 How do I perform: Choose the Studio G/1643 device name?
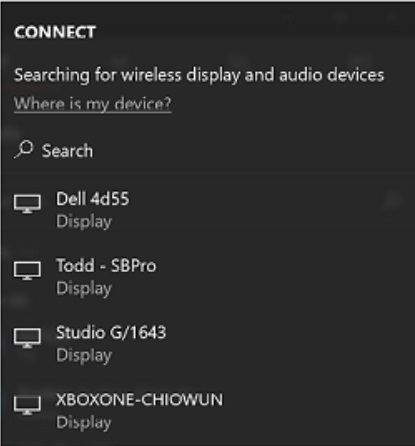click(x=111, y=333)
